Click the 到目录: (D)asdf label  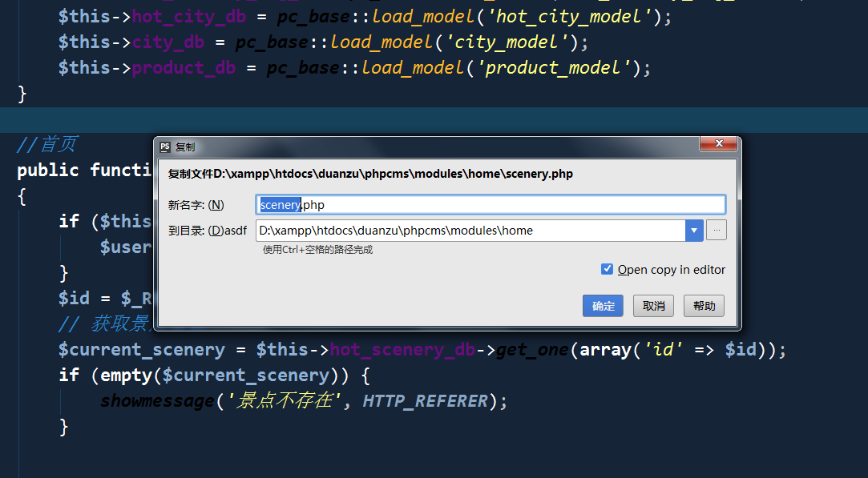(x=208, y=231)
